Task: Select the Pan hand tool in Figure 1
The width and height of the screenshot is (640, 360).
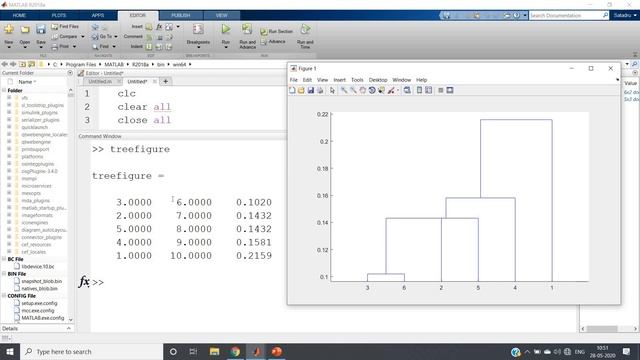Action: 362,90
